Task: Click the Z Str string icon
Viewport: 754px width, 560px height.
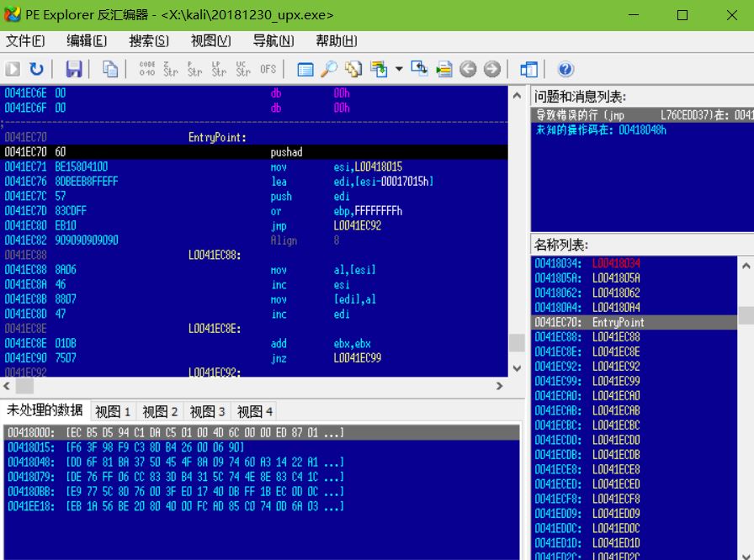Action: click(x=171, y=69)
